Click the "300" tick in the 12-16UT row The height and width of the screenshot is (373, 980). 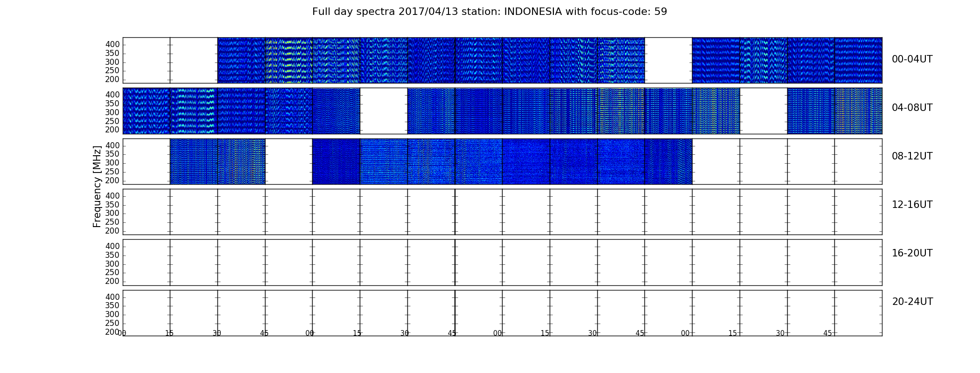point(112,214)
